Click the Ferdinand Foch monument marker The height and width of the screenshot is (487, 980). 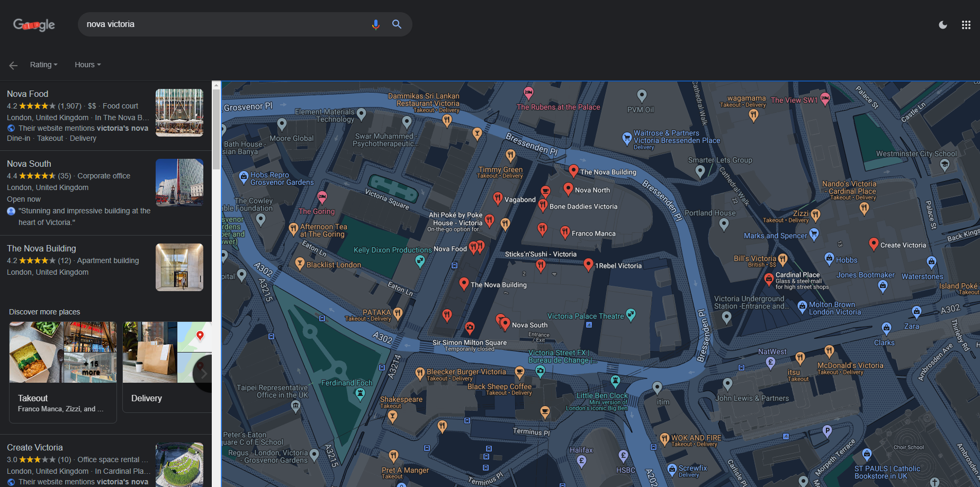point(360,393)
